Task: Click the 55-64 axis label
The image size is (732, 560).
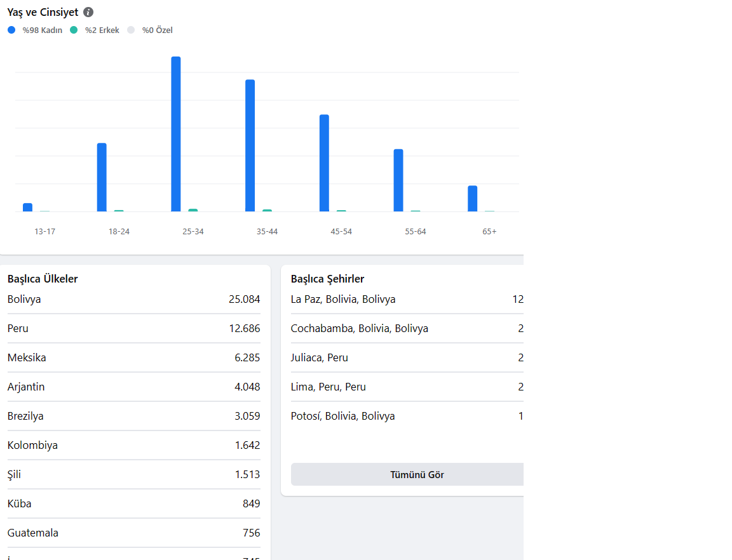Action: pyautogui.click(x=416, y=232)
